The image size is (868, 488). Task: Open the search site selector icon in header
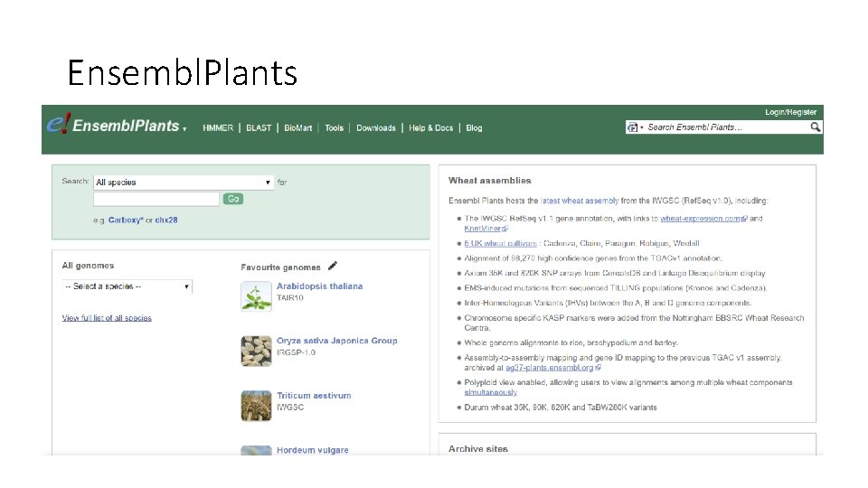point(632,127)
